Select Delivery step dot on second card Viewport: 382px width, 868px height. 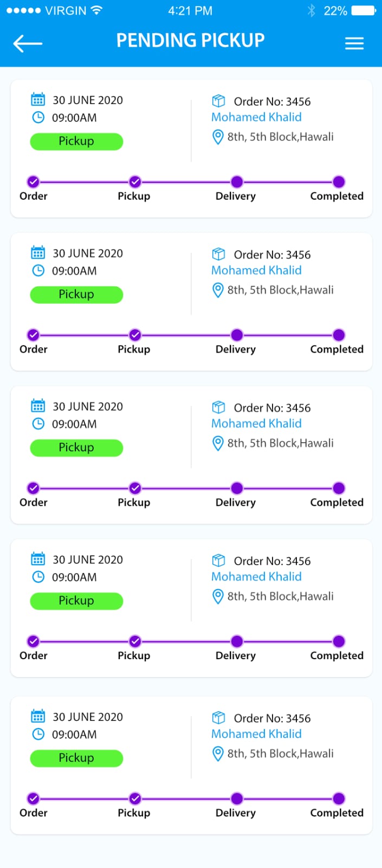click(x=237, y=335)
